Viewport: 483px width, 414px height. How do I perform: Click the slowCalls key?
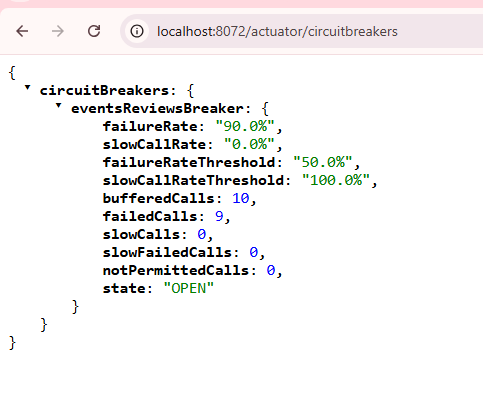pos(141,234)
